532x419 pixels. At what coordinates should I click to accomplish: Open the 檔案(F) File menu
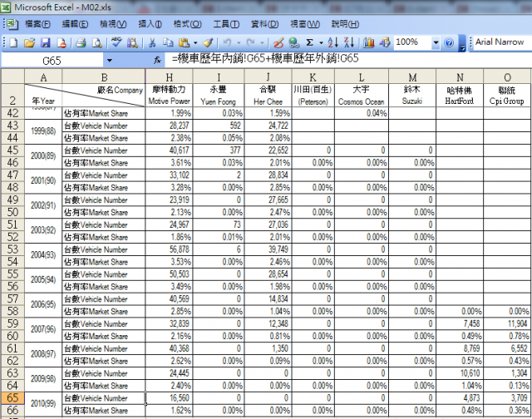37,24
